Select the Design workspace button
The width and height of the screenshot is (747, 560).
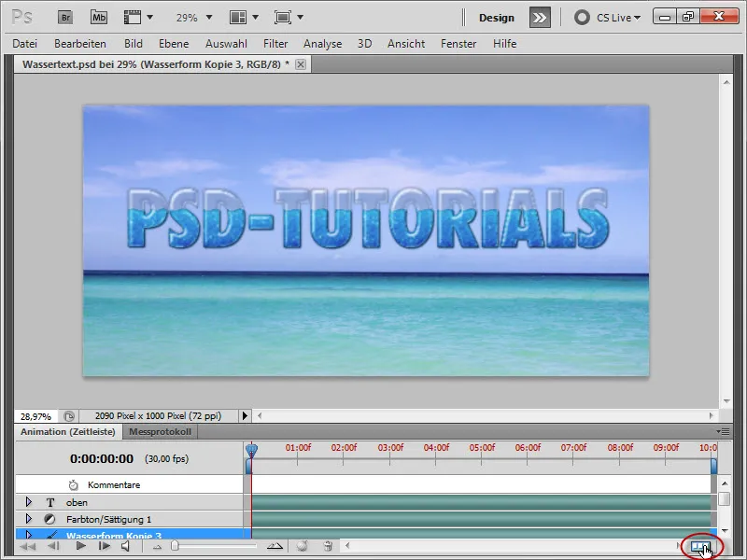click(x=497, y=17)
